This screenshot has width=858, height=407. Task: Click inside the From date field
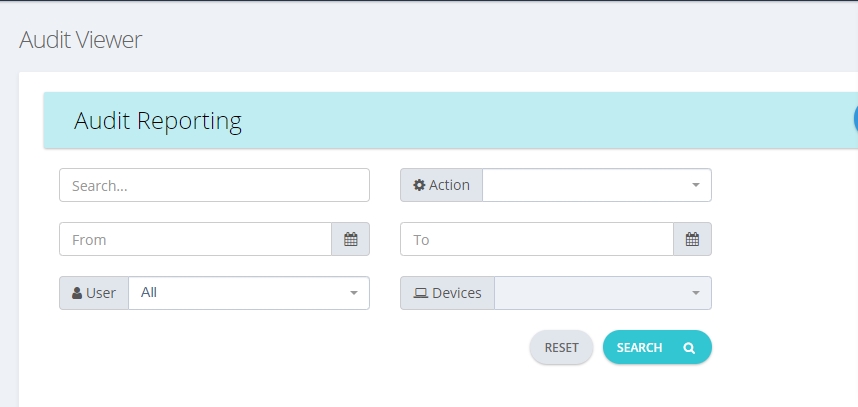click(195, 239)
